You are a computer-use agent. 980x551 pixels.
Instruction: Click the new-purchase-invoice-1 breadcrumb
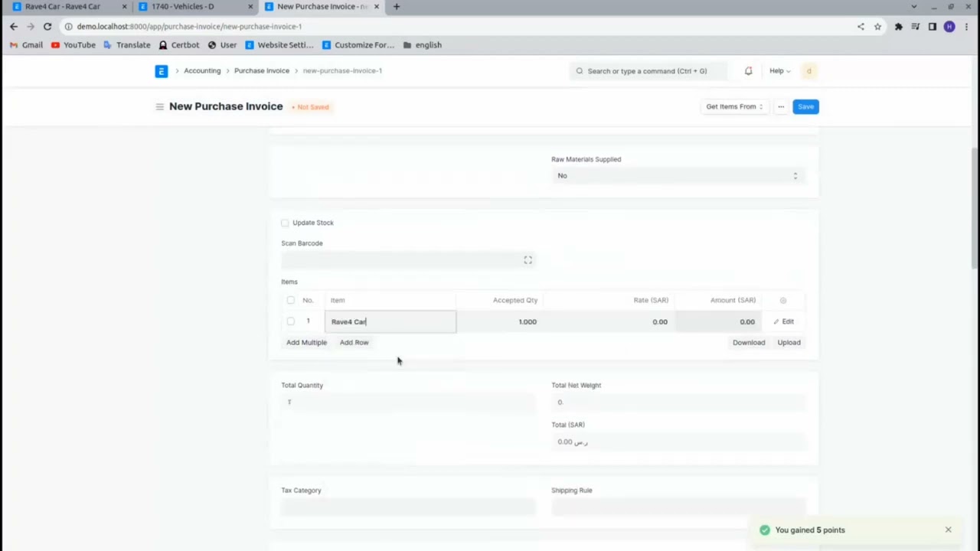(342, 70)
